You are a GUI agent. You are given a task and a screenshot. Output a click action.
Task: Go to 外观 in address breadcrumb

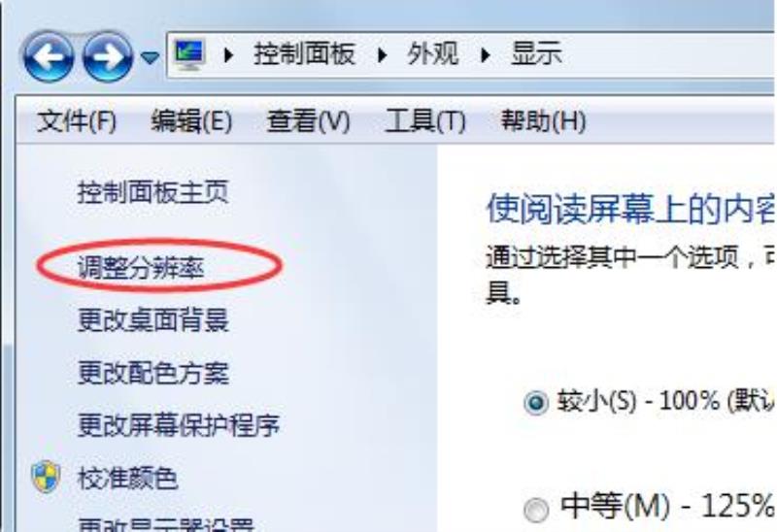(x=432, y=54)
